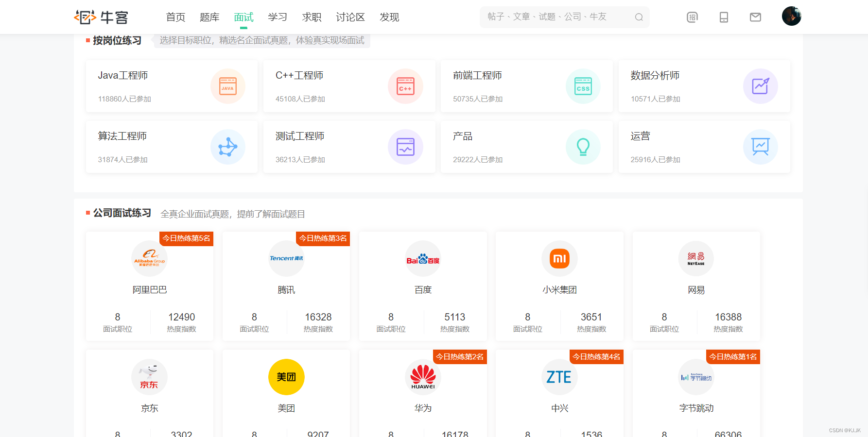The image size is (868, 437).
Task: Click the Baidu 百度 logo
Action: click(x=423, y=258)
